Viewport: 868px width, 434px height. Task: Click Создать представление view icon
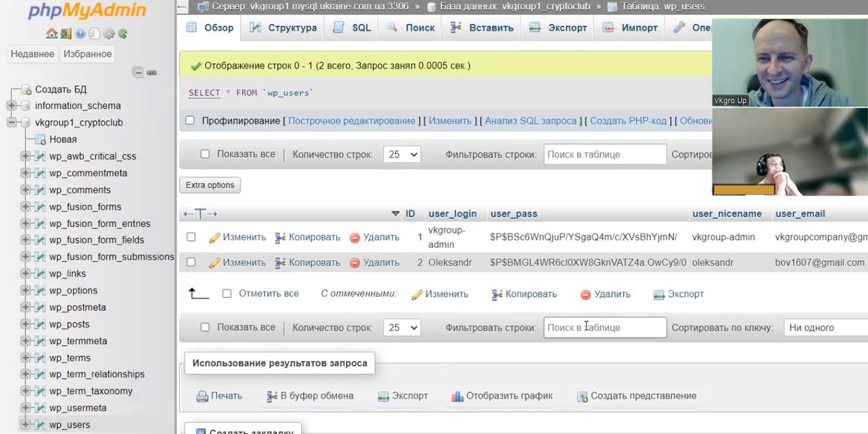582,397
